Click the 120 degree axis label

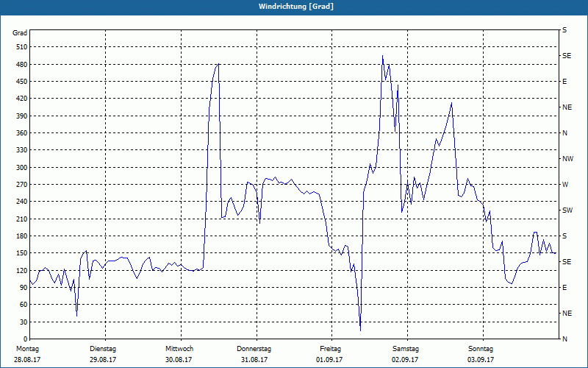pos(22,270)
